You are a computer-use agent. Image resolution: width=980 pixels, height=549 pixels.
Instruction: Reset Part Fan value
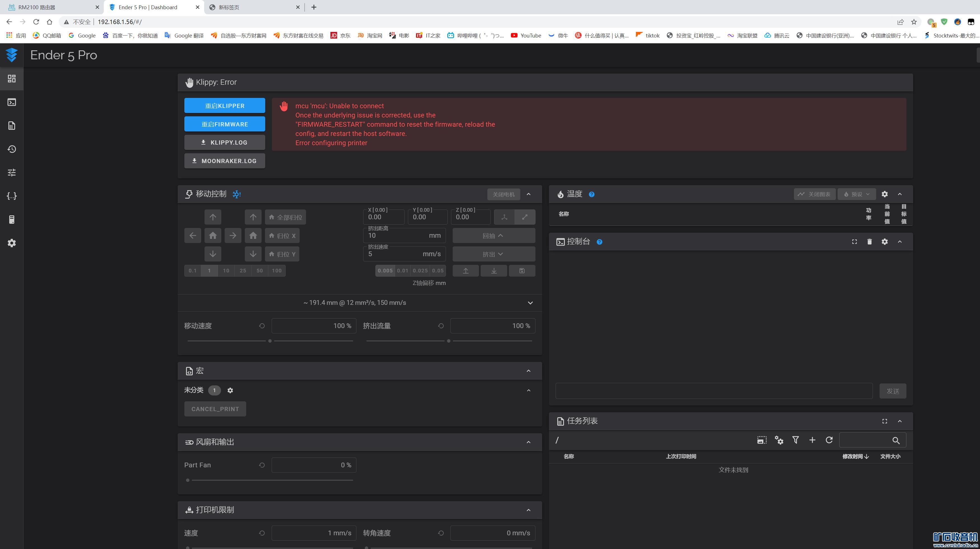[x=262, y=465]
